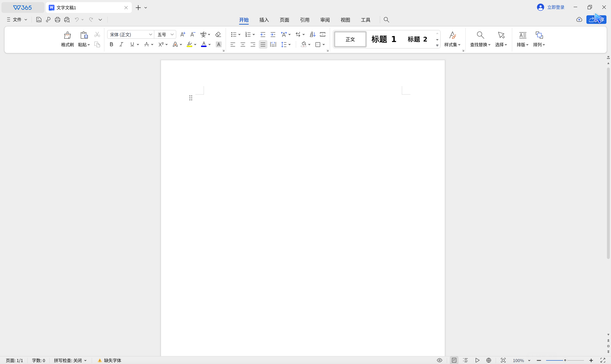Toggle italic formatting
The image size is (611, 364).
[x=121, y=44]
